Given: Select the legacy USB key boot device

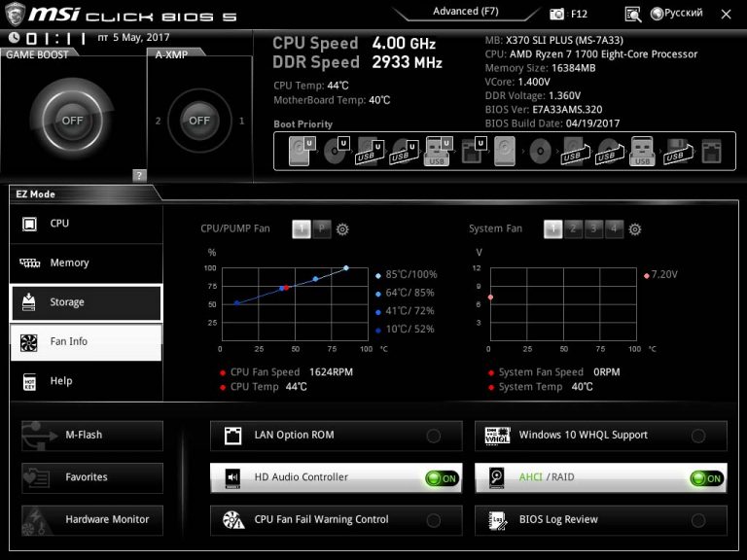Looking at the screenshot, I should [642, 152].
